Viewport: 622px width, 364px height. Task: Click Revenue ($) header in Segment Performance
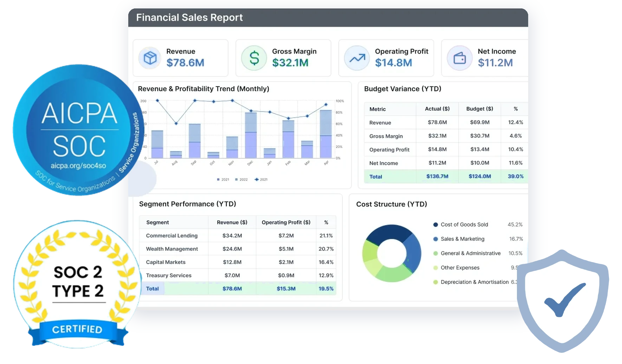232,222
